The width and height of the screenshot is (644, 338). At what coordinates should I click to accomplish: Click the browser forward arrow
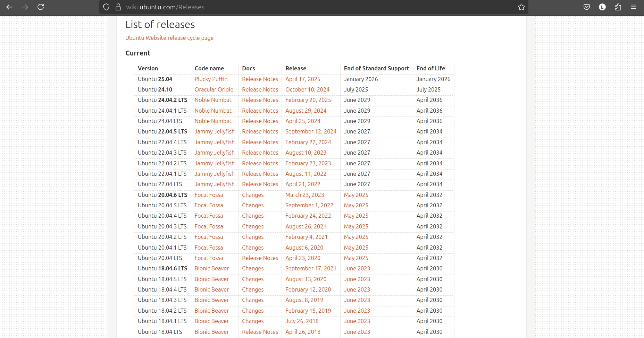25,7
